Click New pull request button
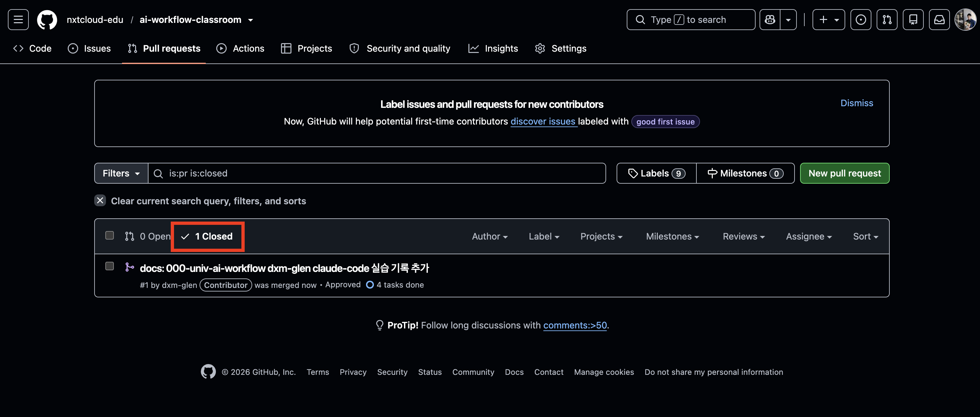Viewport: 980px width, 417px height. coord(845,173)
